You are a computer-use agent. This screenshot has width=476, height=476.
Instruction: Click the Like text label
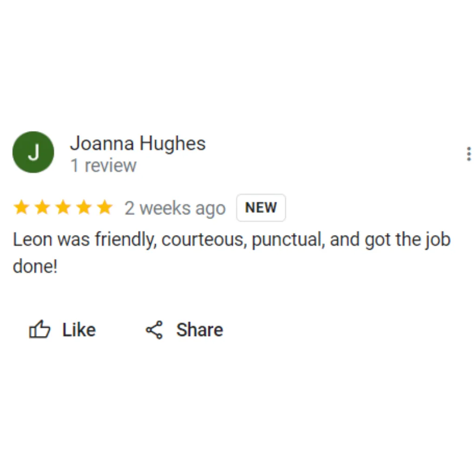79,330
